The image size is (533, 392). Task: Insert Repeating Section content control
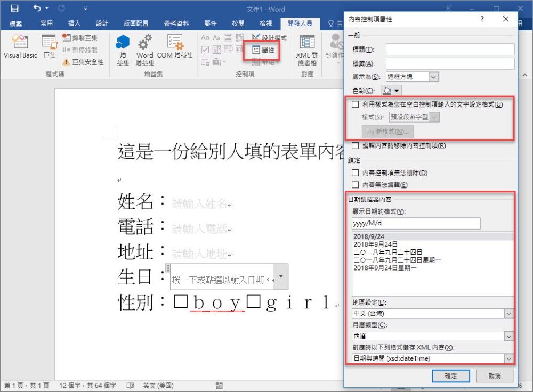[205, 61]
